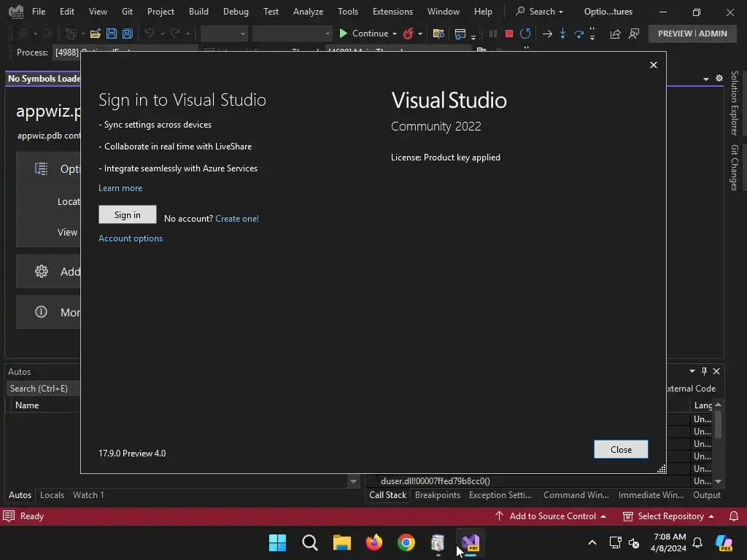This screenshot has height=560, width=747.
Task: Click the Undo arrow icon
Action: tap(150, 34)
